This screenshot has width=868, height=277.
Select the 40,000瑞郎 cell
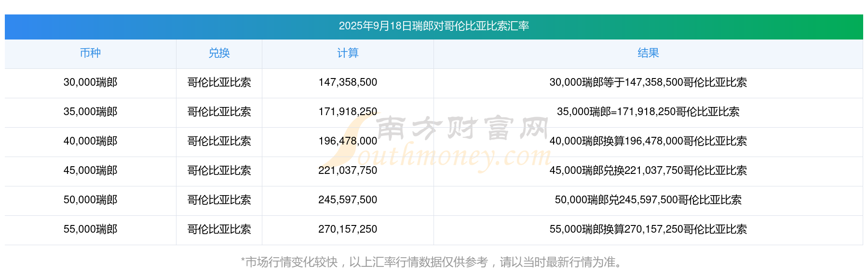[x=90, y=141]
